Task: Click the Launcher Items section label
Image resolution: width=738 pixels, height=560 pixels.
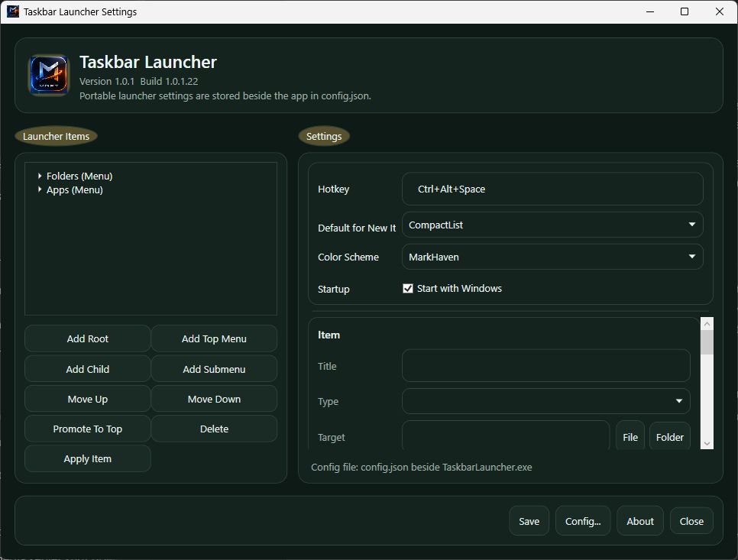Action: point(56,136)
